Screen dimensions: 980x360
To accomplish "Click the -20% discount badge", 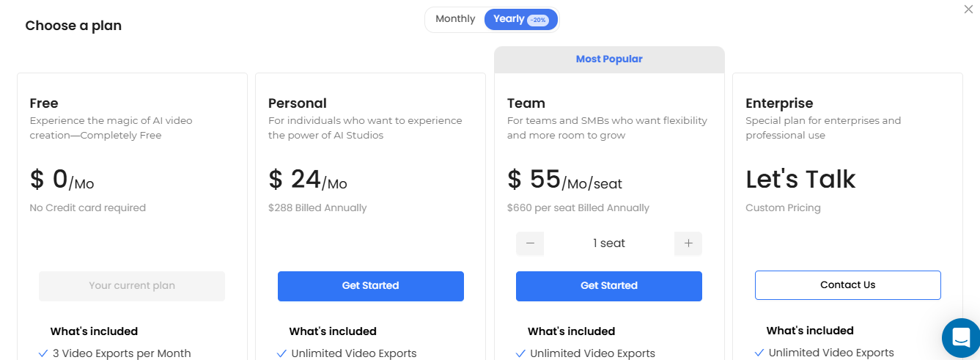I will (538, 20).
